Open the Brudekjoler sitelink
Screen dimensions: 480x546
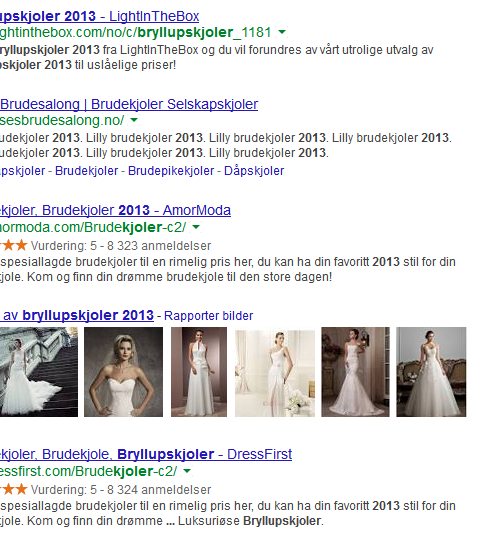[86, 171]
